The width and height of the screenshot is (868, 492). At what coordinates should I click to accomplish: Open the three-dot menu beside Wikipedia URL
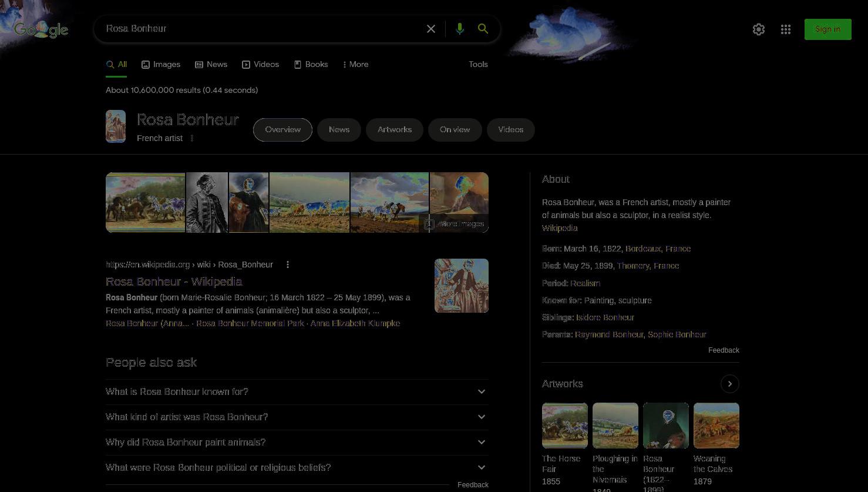pos(288,265)
